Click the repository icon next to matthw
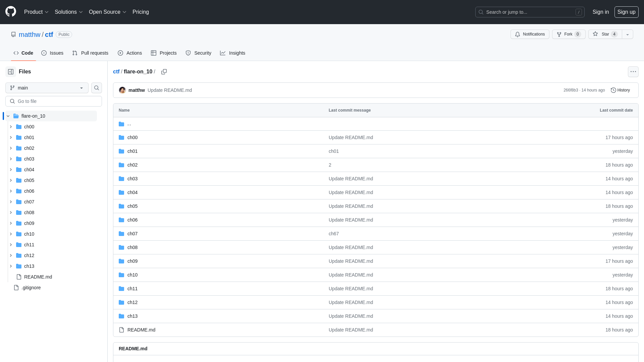The height and width of the screenshot is (362, 644). (x=13, y=35)
